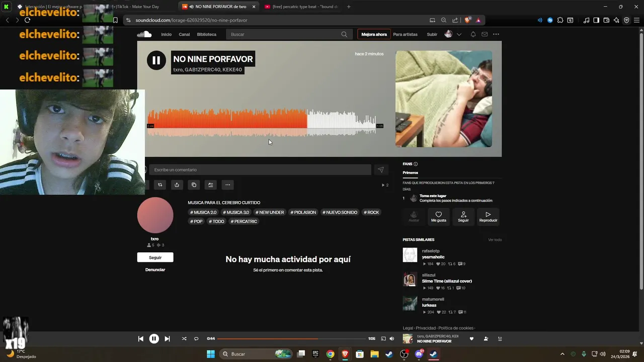This screenshot has height=362, width=644.
Task: Toggle repeat in the player bar
Action: 196,339
